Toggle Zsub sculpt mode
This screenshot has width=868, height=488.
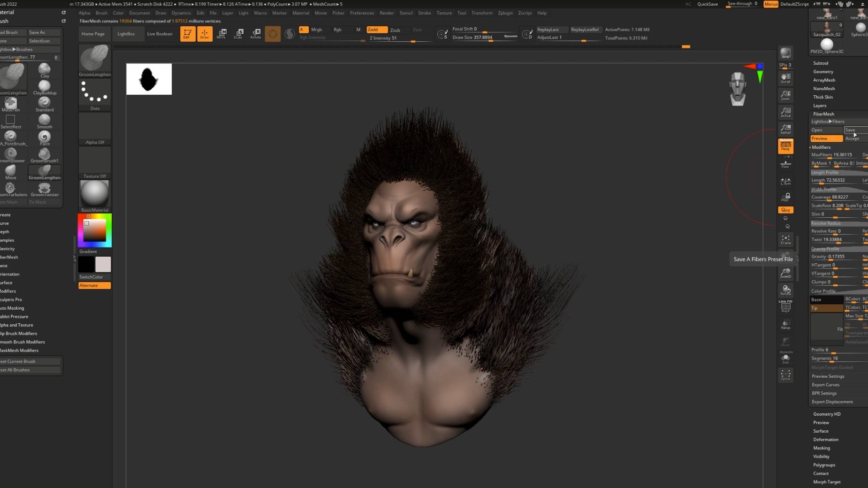395,30
